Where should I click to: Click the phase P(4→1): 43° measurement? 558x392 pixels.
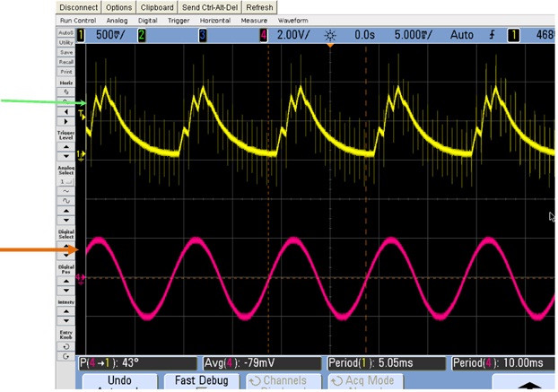(x=137, y=363)
